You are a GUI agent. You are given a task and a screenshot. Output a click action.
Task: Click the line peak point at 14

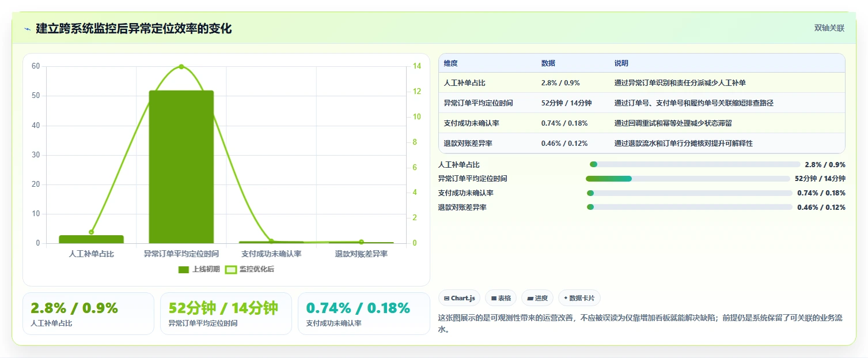[181, 67]
